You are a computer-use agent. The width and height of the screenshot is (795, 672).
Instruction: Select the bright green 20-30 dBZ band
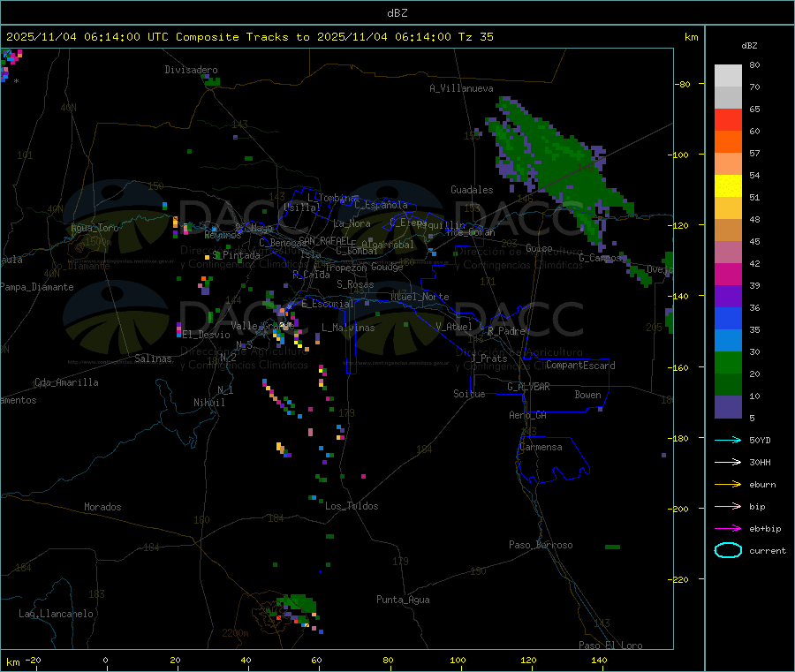coord(728,362)
